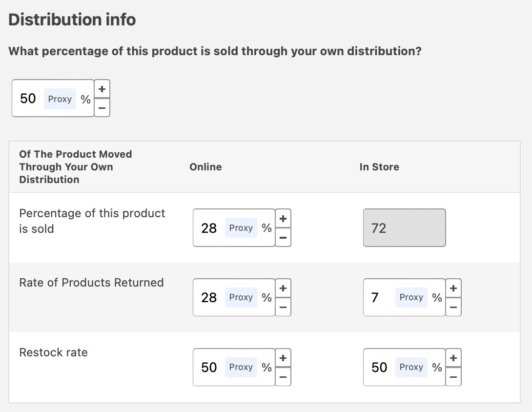Decrement Online rate of products returned
This screenshot has height=412, width=532.
tap(283, 307)
